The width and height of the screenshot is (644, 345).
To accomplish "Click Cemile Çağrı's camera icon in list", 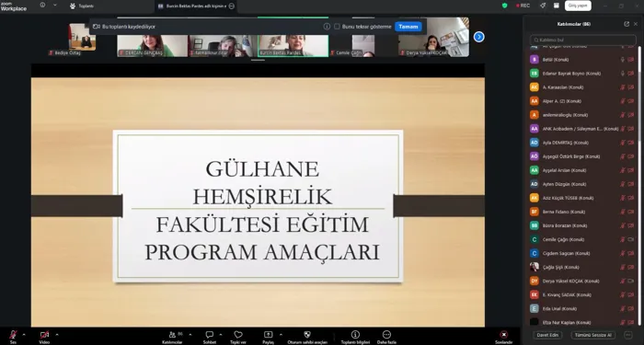I will tap(630, 239).
